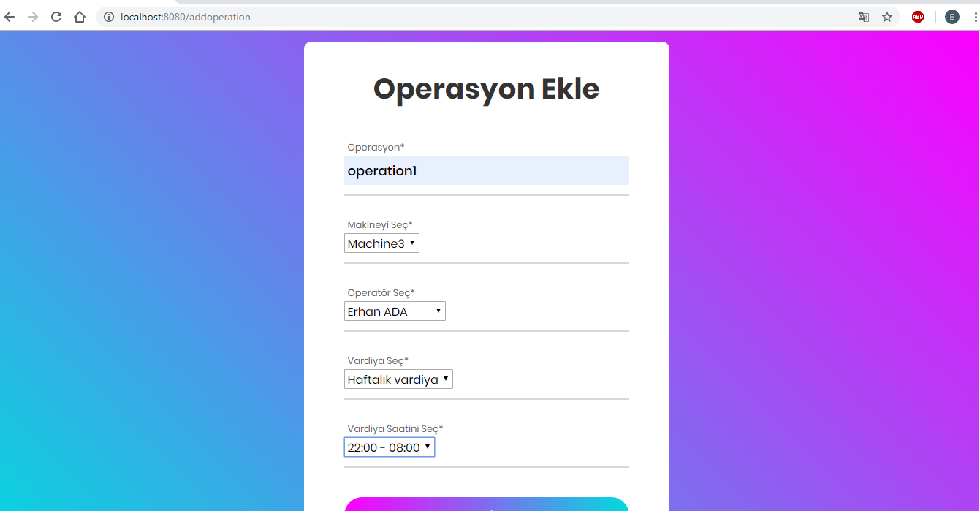Expand the Operatör Seç dropdown
The height and width of the screenshot is (511, 980).
point(395,311)
